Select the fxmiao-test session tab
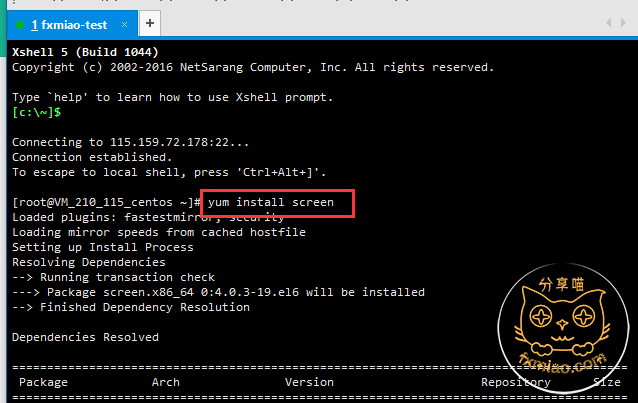638x403 pixels. (72, 25)
